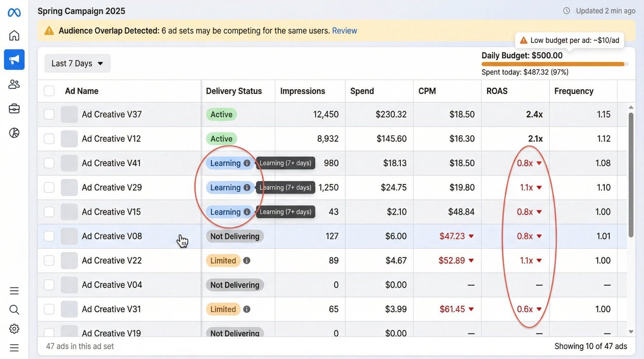Check the Ad Creative V37 checkbox
Screen dimensions: 644x359
point(49,114)
